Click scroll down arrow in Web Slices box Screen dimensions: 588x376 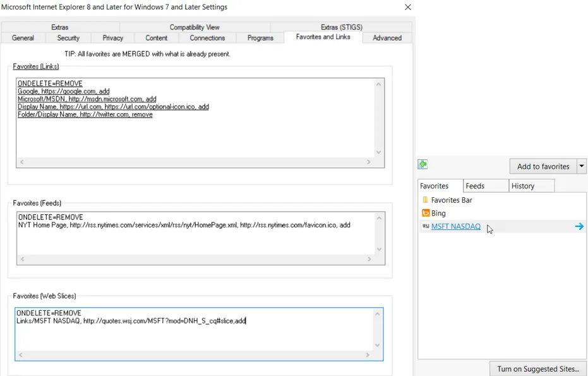[378, 345]
